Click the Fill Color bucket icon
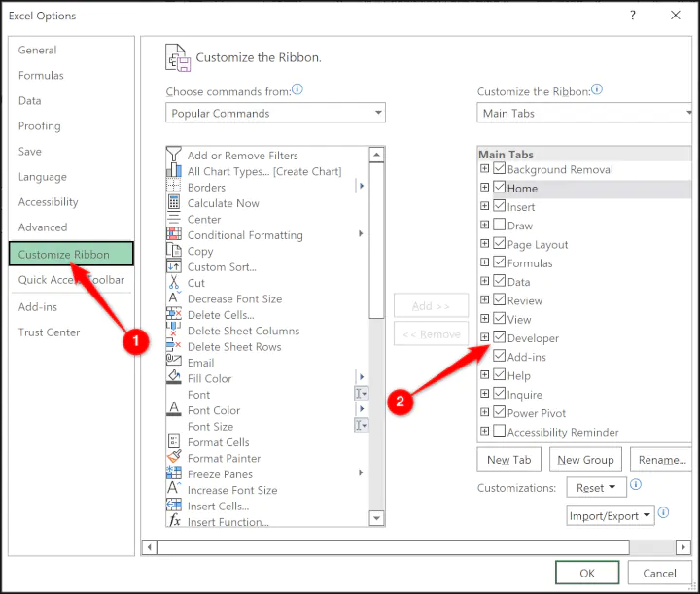 [174, 377]
